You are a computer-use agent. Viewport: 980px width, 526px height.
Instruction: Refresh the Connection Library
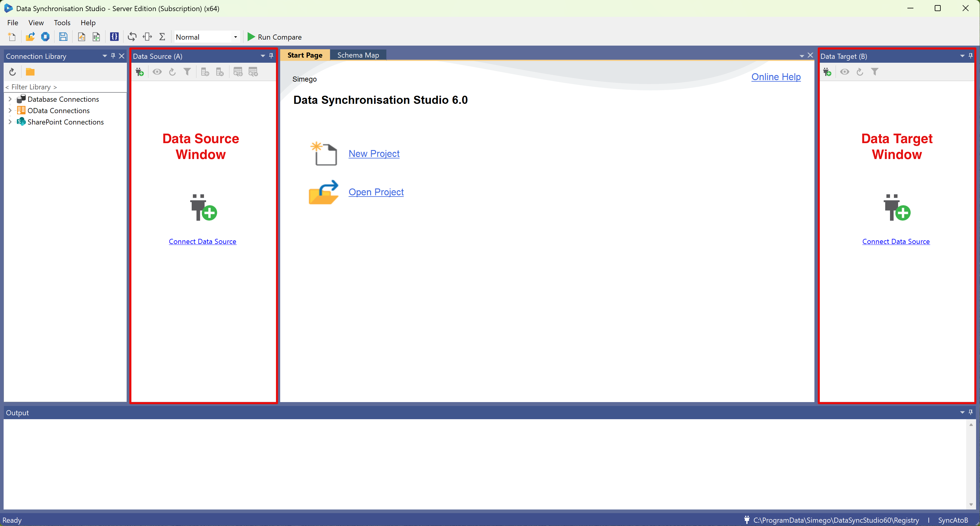click(12, 72)
